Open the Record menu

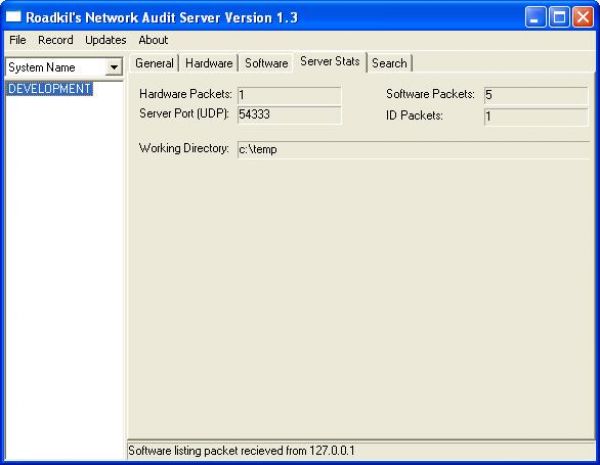coord(55,40)
